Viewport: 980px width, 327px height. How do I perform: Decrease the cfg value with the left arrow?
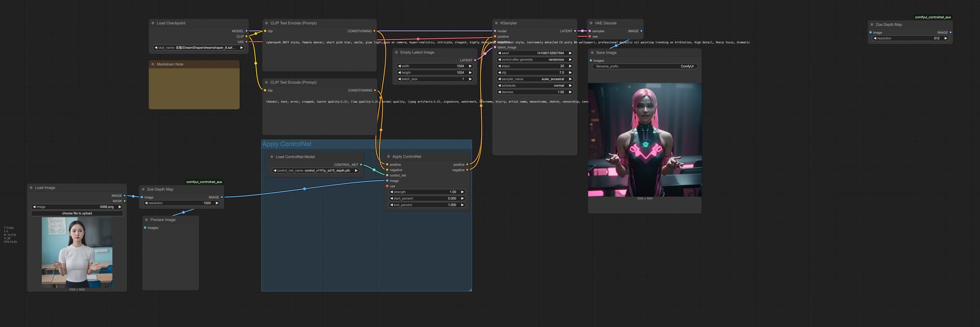499,73
